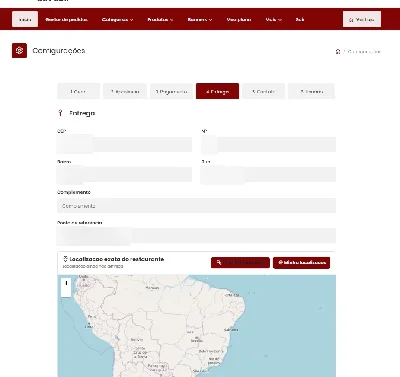Screen dimensions: 400x377
Task: Expand the Categorias dropdown menu
Action: [117, 20]
